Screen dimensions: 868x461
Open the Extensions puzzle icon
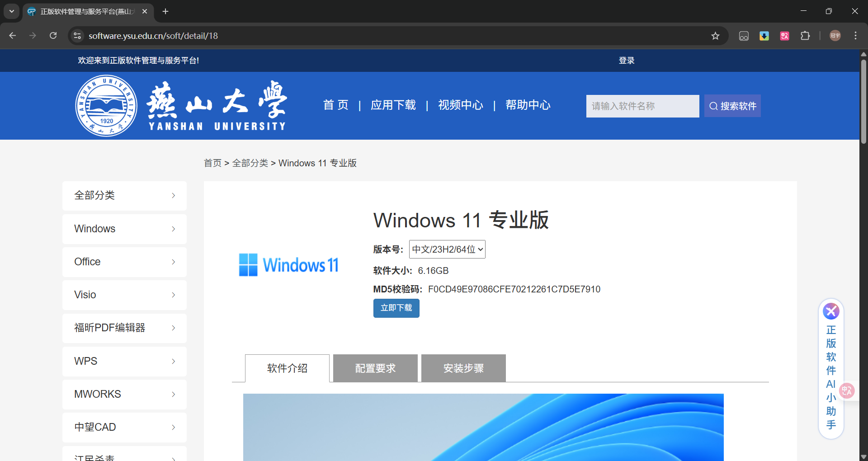tap(806, 36)
